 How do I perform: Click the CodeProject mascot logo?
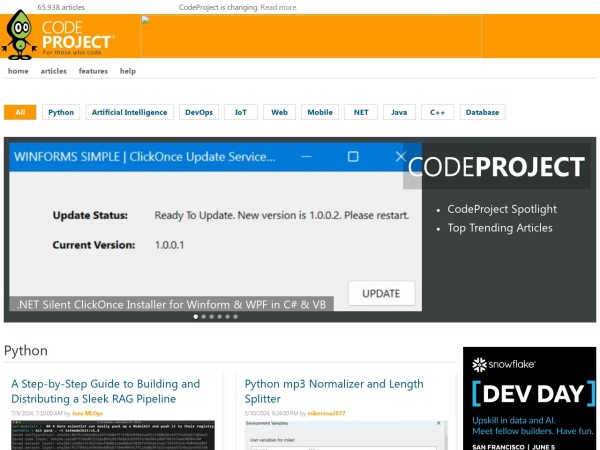pyautogui.click(x=19, y=35)
